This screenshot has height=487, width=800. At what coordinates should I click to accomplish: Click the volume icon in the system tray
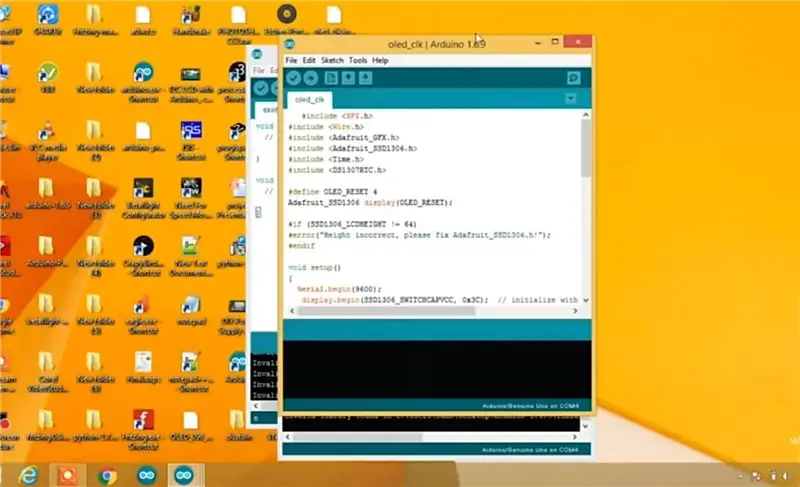(x=785, y=476)
